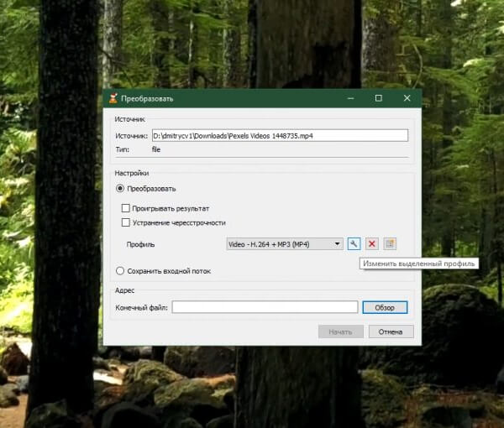Delete selected profile with red X icon
The image size is (504, 428).
coord(371,243)
